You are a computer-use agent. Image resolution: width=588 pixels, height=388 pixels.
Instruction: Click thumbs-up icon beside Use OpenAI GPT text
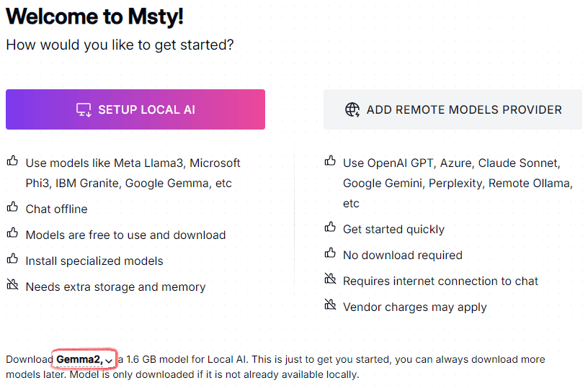tap(330, 162)
